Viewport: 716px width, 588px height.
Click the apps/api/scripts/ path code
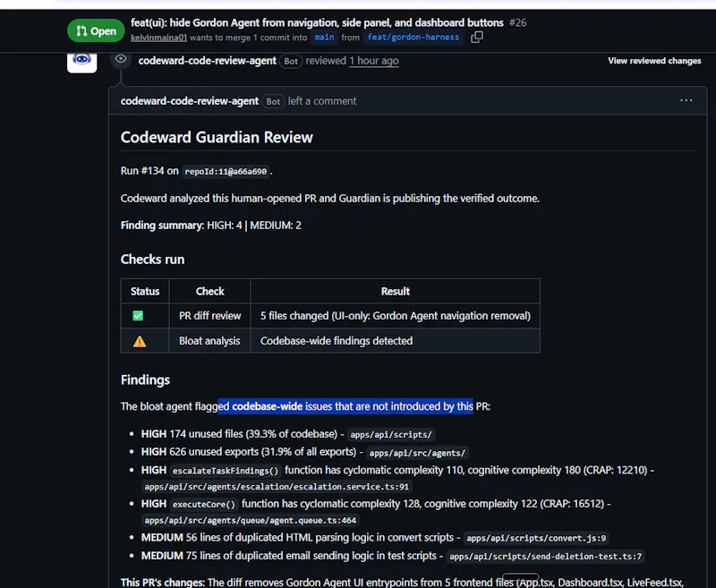click(x=391, y=435)
